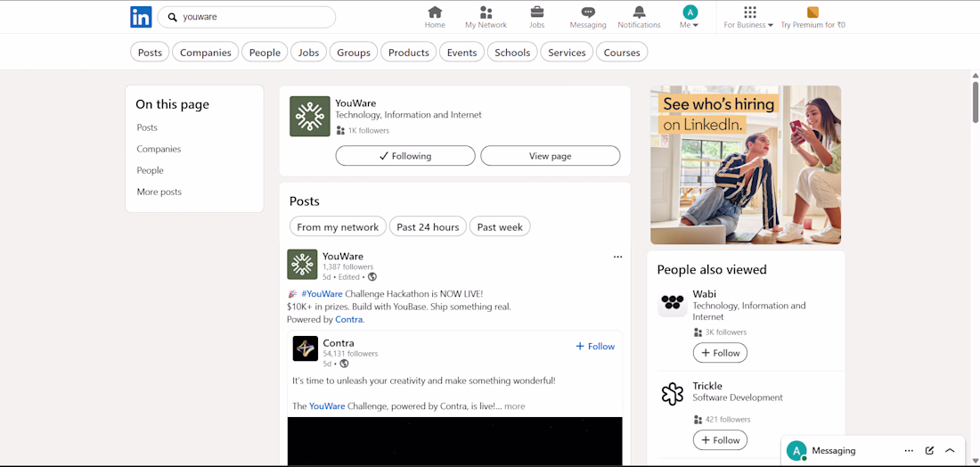
Task: Select the Courses filter pill
Action: pyautogui.click(x=622, y=53)
